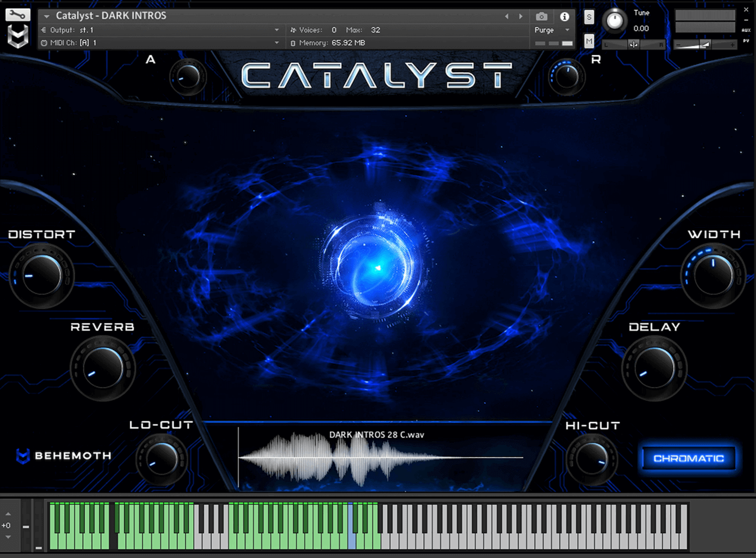Open the camera snapshot view
Image resolution: width=756 pixels, height=558 pixels.
coord(541,17)
